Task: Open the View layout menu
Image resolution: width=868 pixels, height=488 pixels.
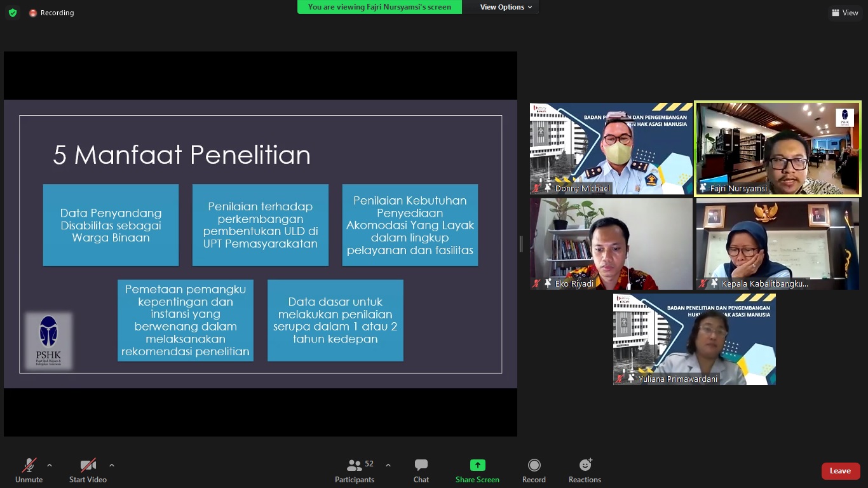Action: point(844,13)
